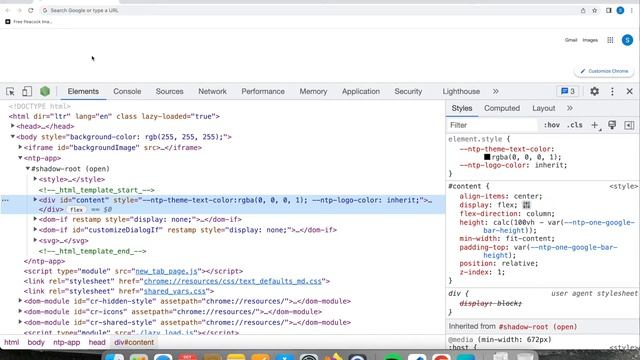This screenshot has width=640, height=360.
Task: Select div#content in the breadcrumb bar
Action: pos(134,342)
